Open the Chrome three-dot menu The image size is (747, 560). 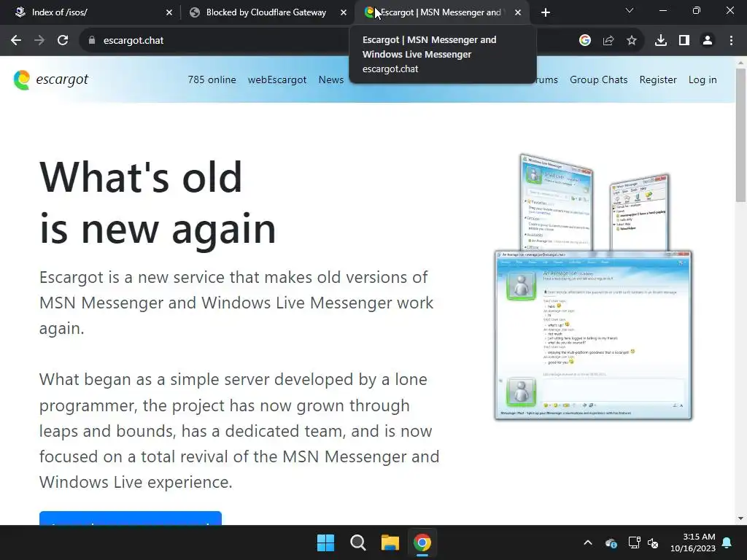coord(731,41)
